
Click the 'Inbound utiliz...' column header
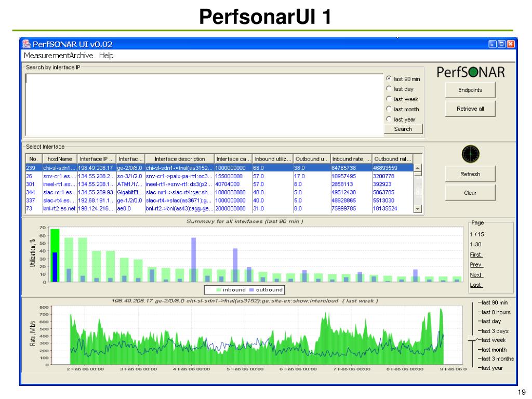click(x=273, y=159)
